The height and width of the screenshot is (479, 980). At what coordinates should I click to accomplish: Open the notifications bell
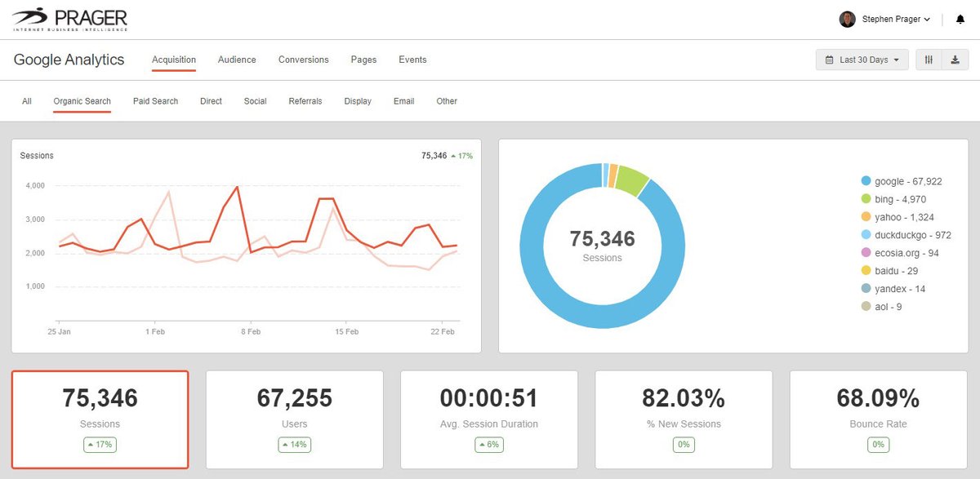[x=960, y=20]
